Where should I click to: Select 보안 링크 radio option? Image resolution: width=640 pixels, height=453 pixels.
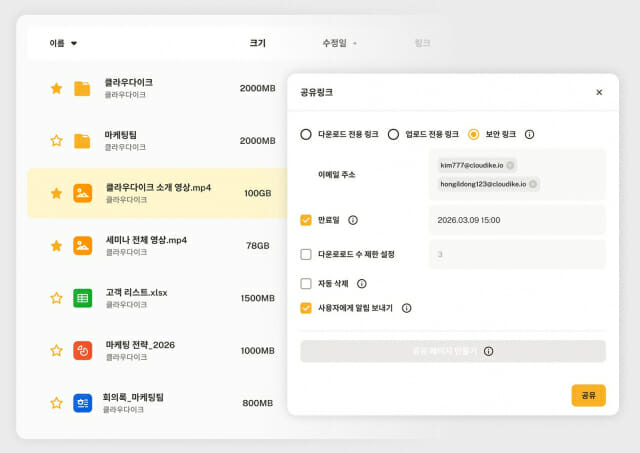(473, 134)
